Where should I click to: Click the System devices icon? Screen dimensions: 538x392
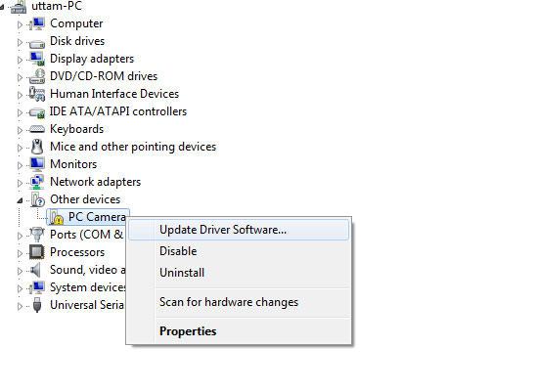point(37,287)
